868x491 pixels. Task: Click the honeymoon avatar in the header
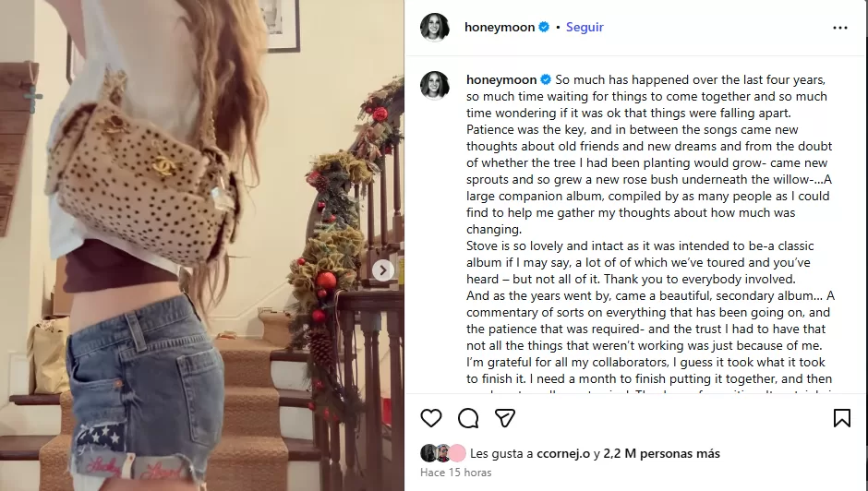coord(435,27)
